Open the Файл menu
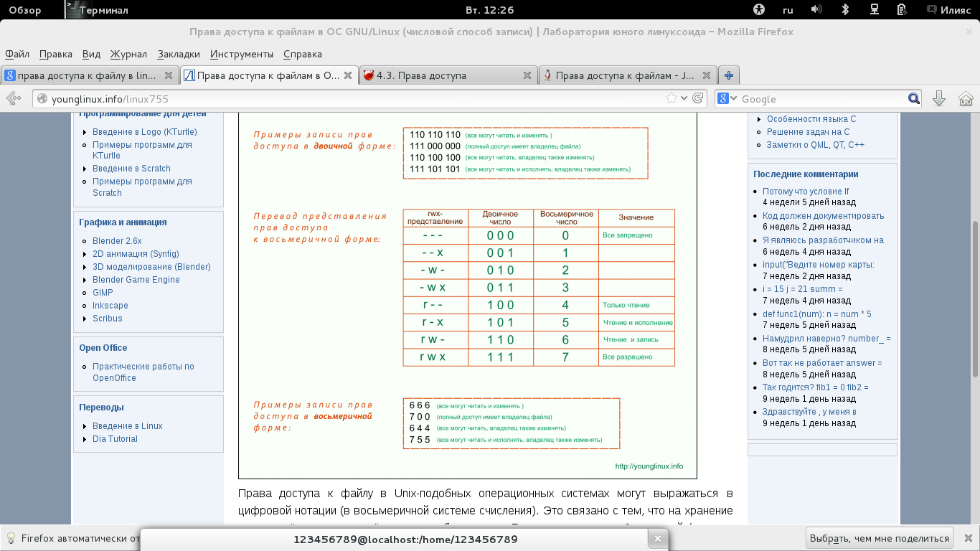The image size is (980, 551). (17, 54)
